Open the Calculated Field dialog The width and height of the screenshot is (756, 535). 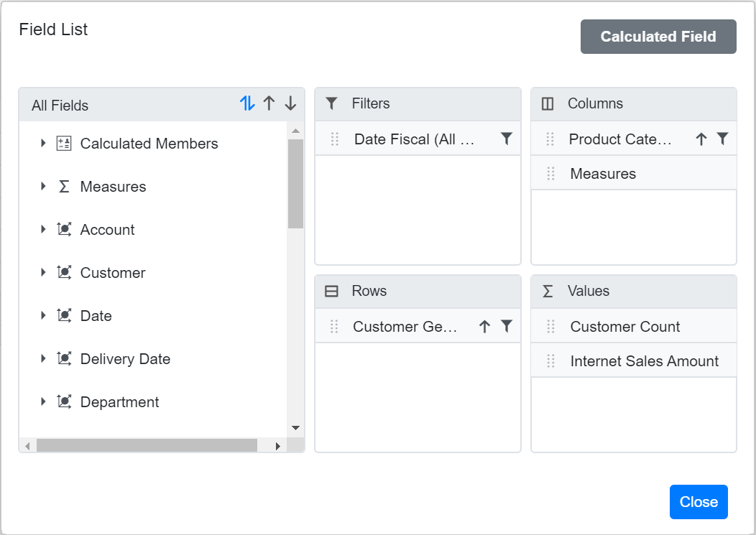pyautogui.click(x=658, y=37)
